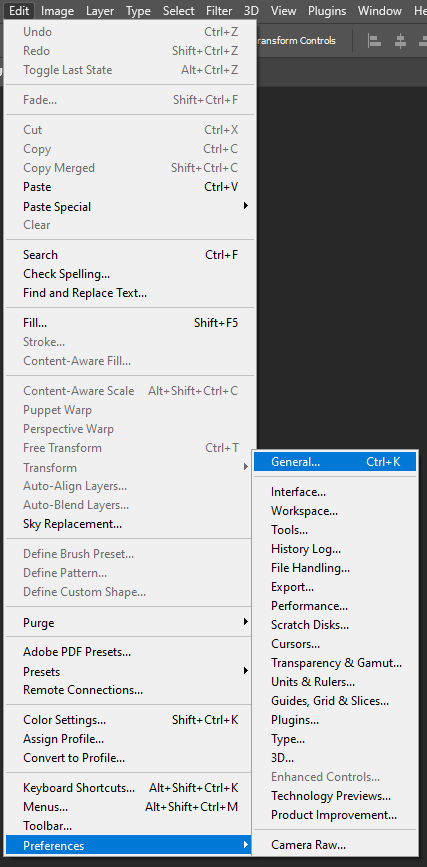Screen dimensions: 427x867
Task: Open Product Improvement... preferences
Action: click(335, 815)
